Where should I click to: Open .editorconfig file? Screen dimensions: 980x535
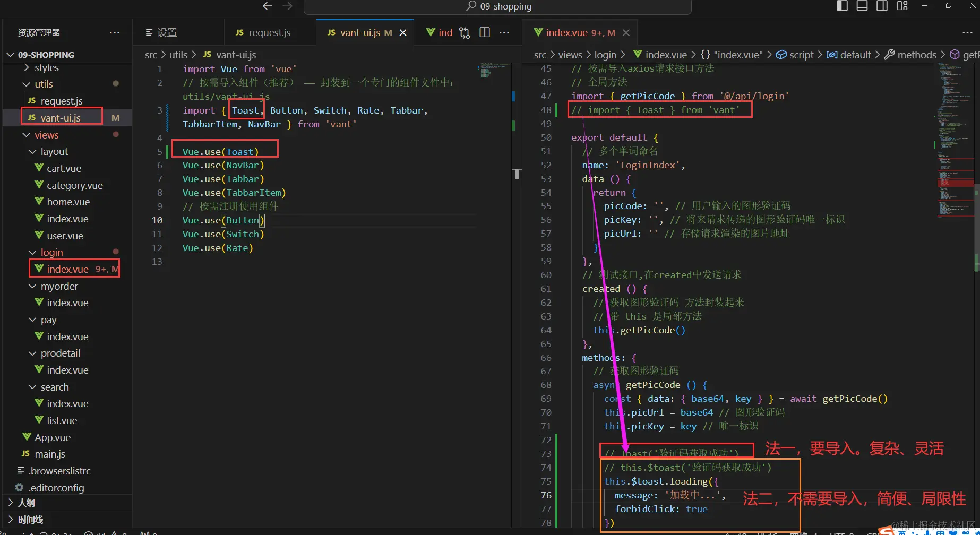56,488
